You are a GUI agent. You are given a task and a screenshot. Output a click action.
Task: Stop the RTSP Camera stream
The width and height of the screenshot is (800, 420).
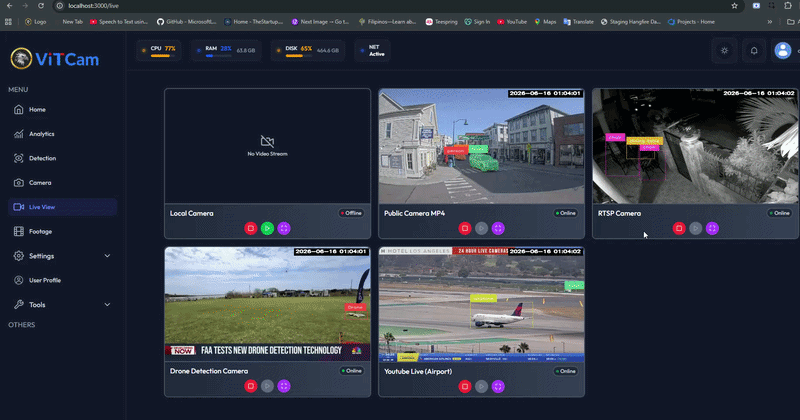pos(679,228)
